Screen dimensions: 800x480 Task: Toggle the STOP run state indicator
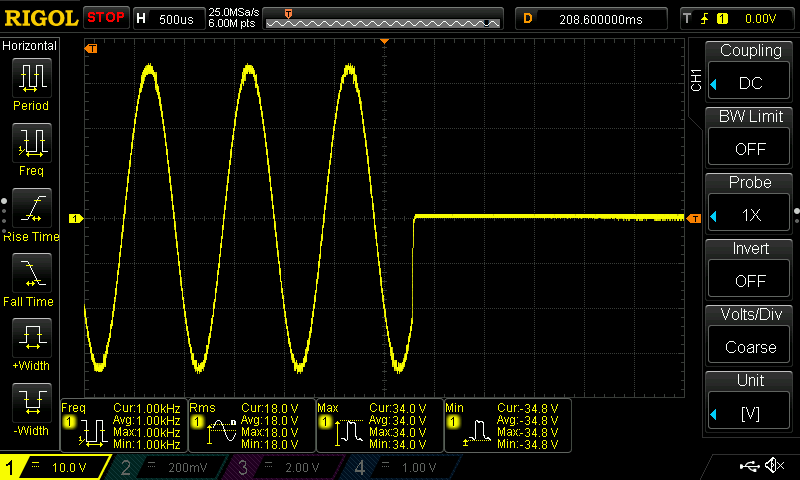click(105, 17)
